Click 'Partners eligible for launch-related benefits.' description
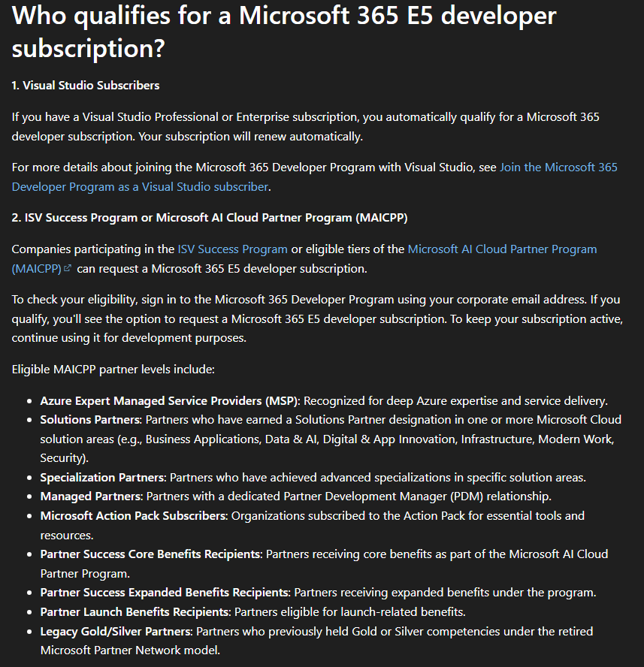 (x=350, y=611)
